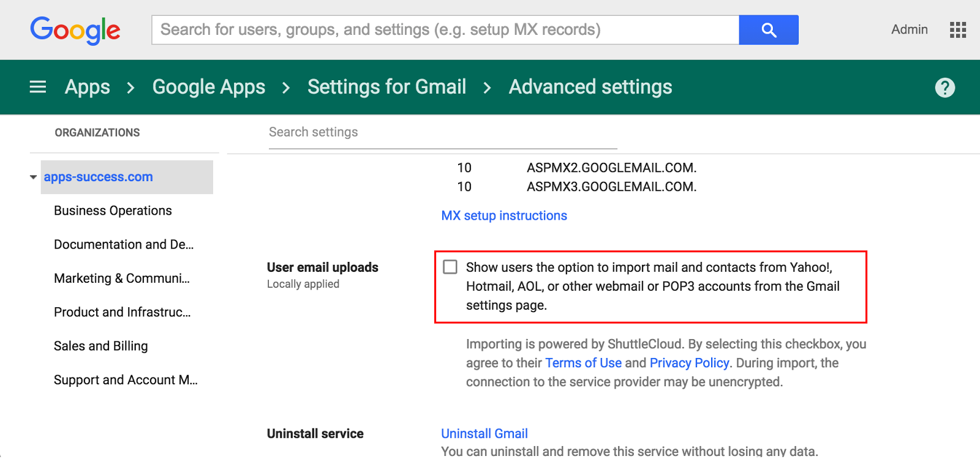Select Marketing & Communi… organization
The width and height of the screenshot is (980, 459).
pos(122,278)
